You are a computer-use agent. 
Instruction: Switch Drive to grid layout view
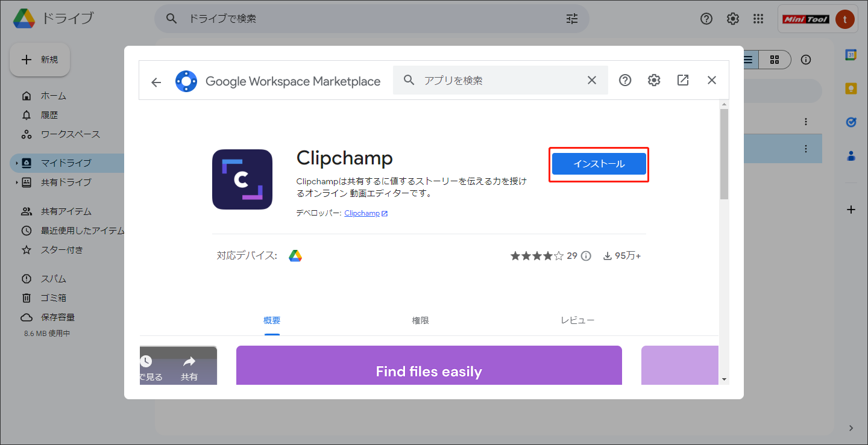point(775,60)
